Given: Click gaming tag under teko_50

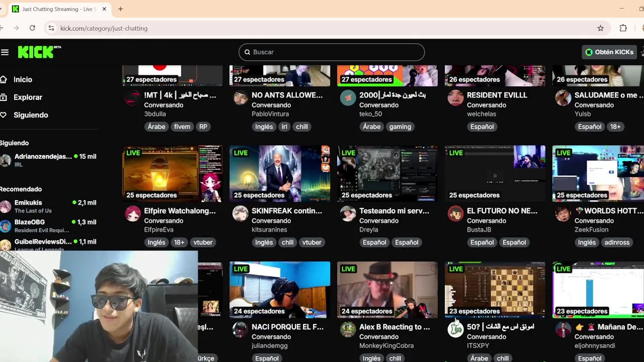Looking at the screenshot, I should [x=400, y=127].
